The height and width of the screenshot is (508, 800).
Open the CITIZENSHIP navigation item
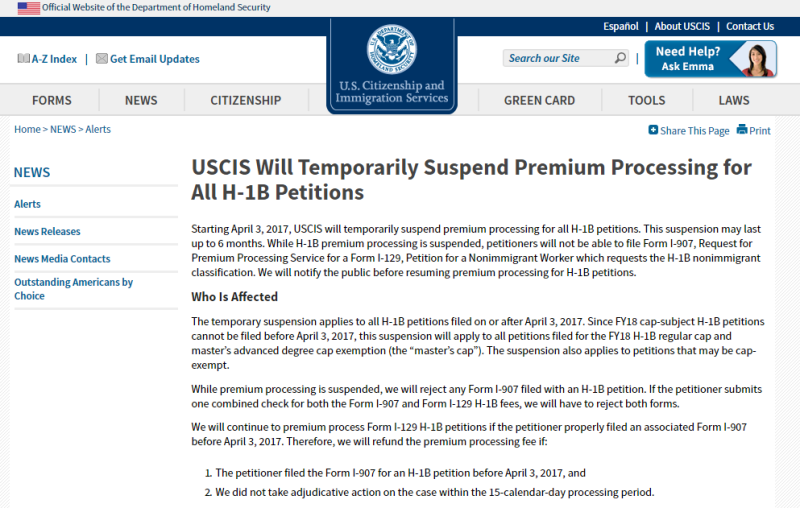point(246,100)
